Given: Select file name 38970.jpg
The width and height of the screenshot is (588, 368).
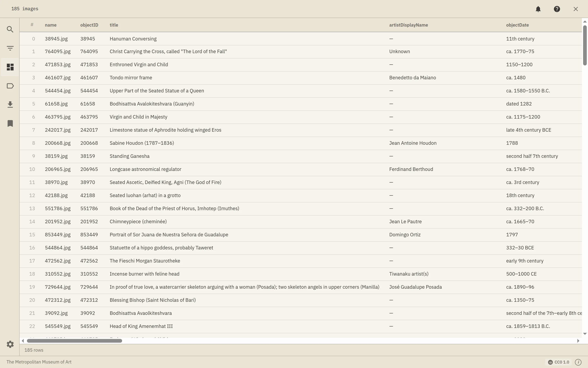Looking at the screenshot, I should pyautogui.click(x=56, y=182).
